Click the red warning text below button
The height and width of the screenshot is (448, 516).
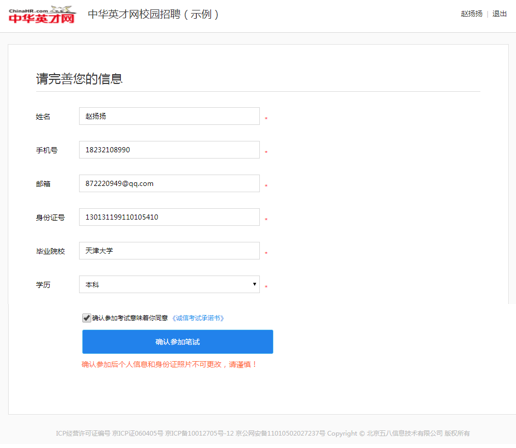169,364
